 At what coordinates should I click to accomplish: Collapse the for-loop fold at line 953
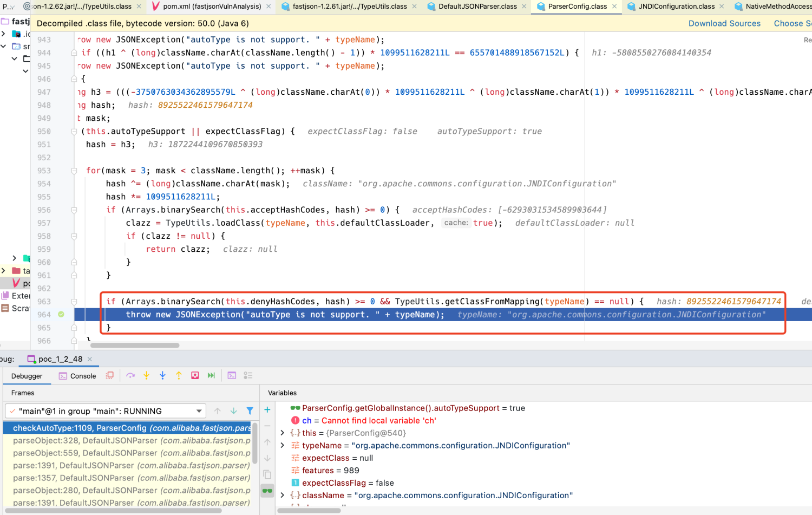[74, 171]
